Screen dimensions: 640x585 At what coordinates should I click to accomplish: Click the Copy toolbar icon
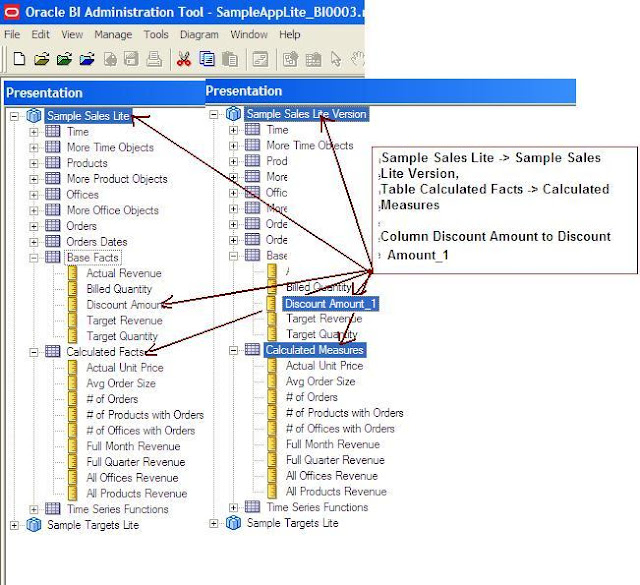pyautogui.click(x=207, y=59)
